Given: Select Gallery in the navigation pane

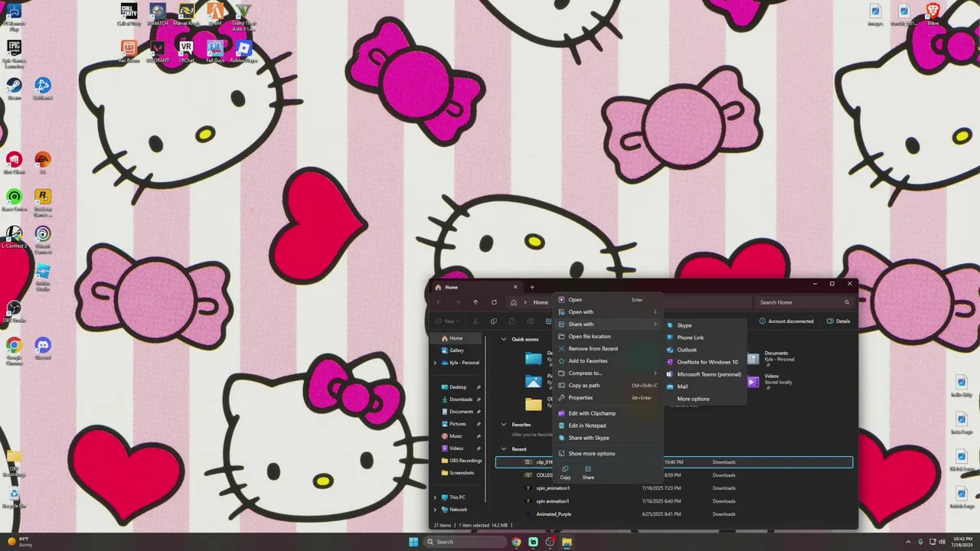Looking at the screenshot, I should tap(456, 350).
